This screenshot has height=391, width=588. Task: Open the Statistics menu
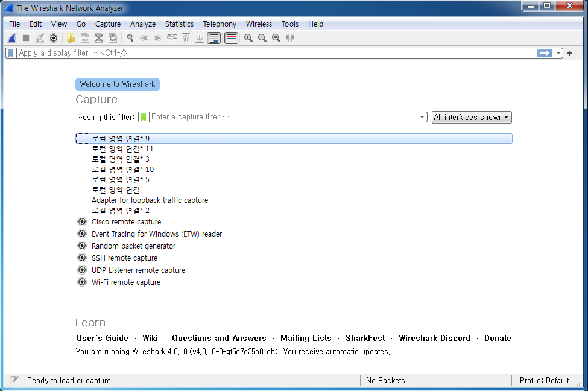(x=179, y=24)
